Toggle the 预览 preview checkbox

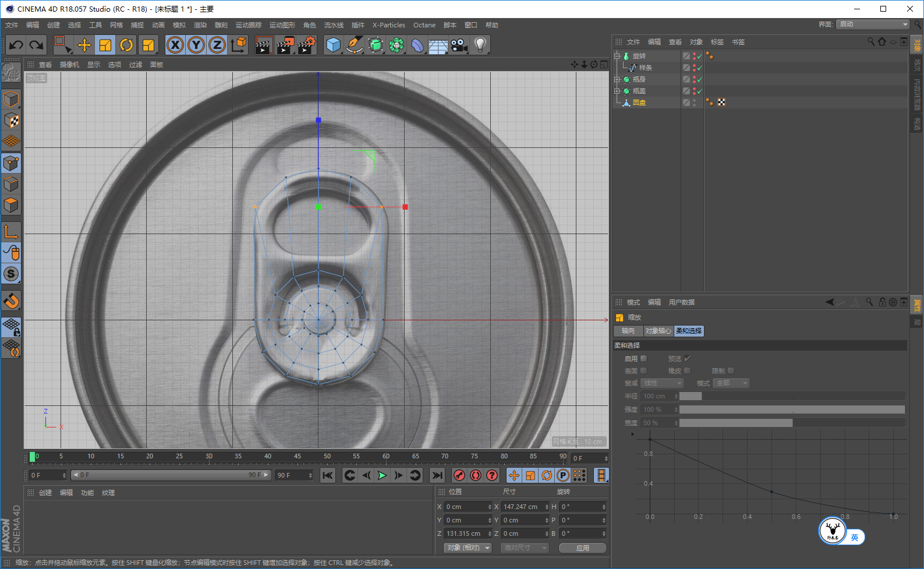pyautogui.click(x=687, y=359)
